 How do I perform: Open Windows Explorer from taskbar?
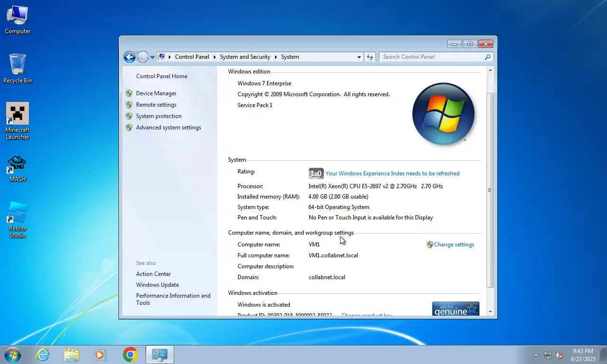pyautogui.click(x=72, y=355)
